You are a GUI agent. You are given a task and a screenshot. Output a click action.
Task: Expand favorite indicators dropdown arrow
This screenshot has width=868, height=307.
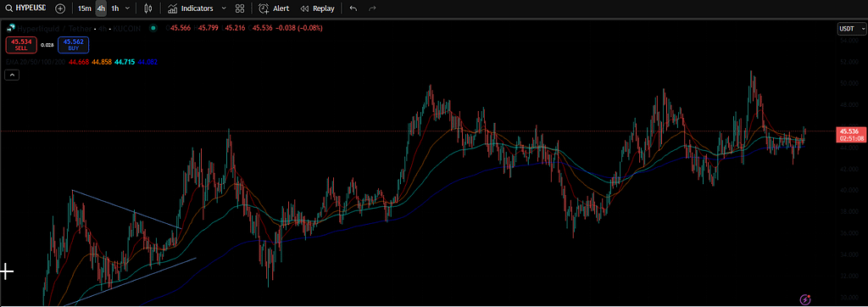point(224,8)
